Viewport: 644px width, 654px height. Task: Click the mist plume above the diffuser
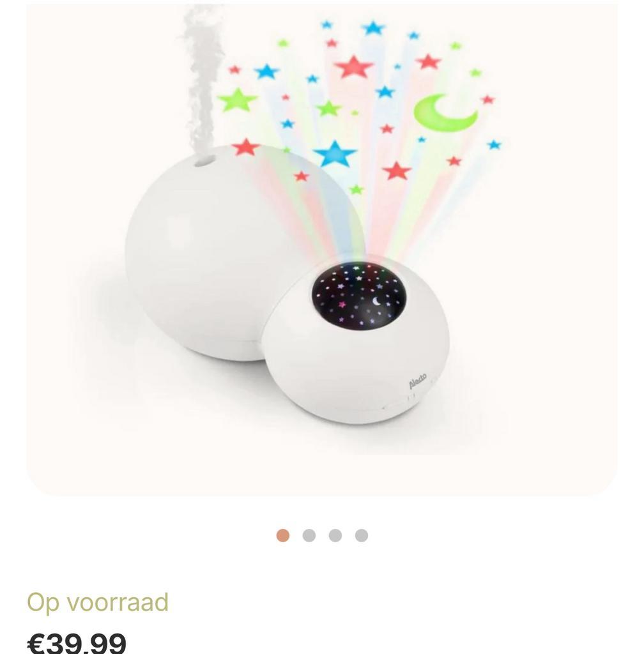(201, 79)
